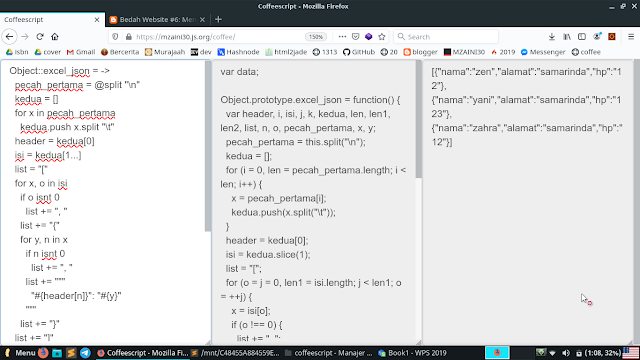The width and height of the screenshot is (640, 360).
Task: Open page actions three-dots menu
Action: pyautogui.click(x=342, y=37)
